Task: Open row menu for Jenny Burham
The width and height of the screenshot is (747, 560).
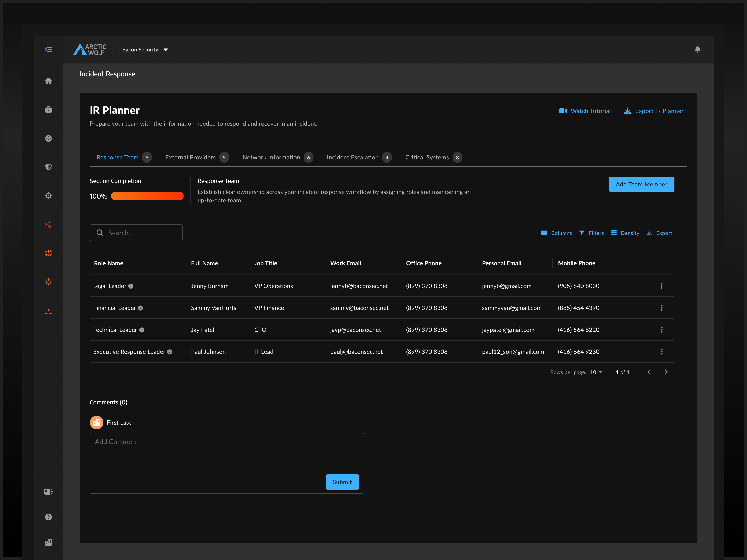Action: [x=662, y=286]
